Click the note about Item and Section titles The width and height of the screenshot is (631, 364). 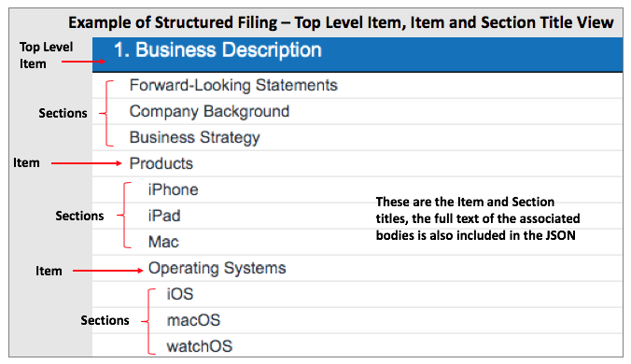click(x=478, y=218)
